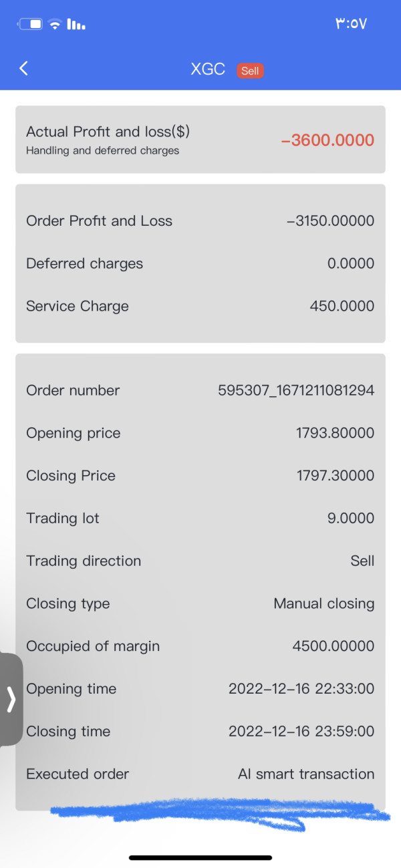Tap the Manual closing type value
The image size is (401, 868).
coord(323,603)
